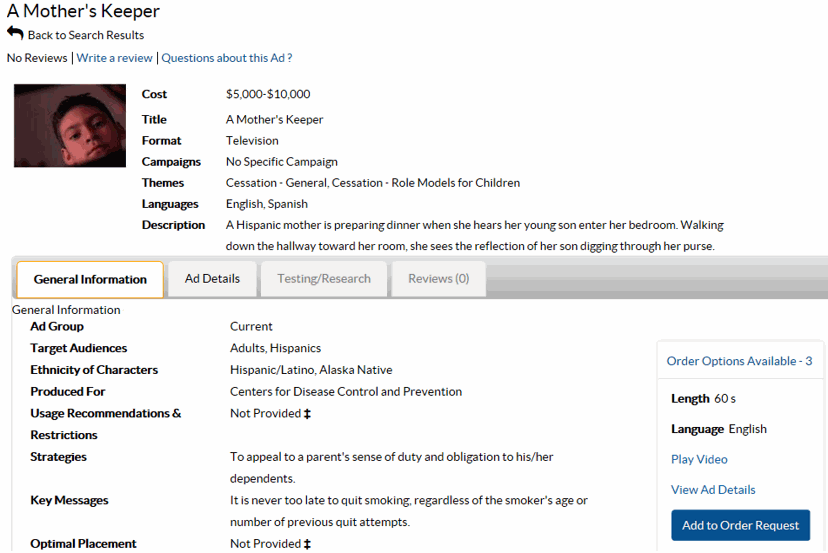The width and height of the screenshot is (828, 553).
Task: Click the Centers for Disease Control text
Action: (345, 392)
